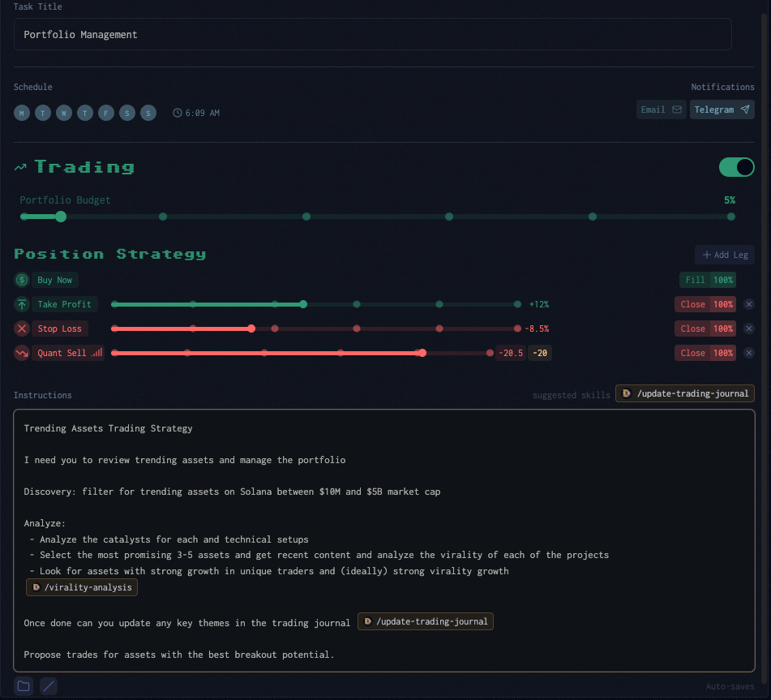Screen dimensions: 771x700
Task: Click the Add Leg button
Action: (724, 255)
